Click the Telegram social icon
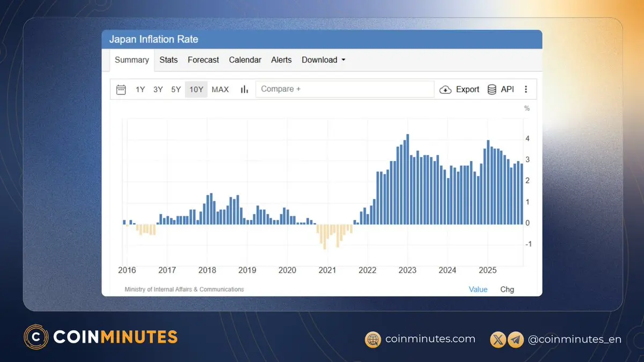Viewport: 644px width, 362px height. pyautogui.click(x=516, y=339)
